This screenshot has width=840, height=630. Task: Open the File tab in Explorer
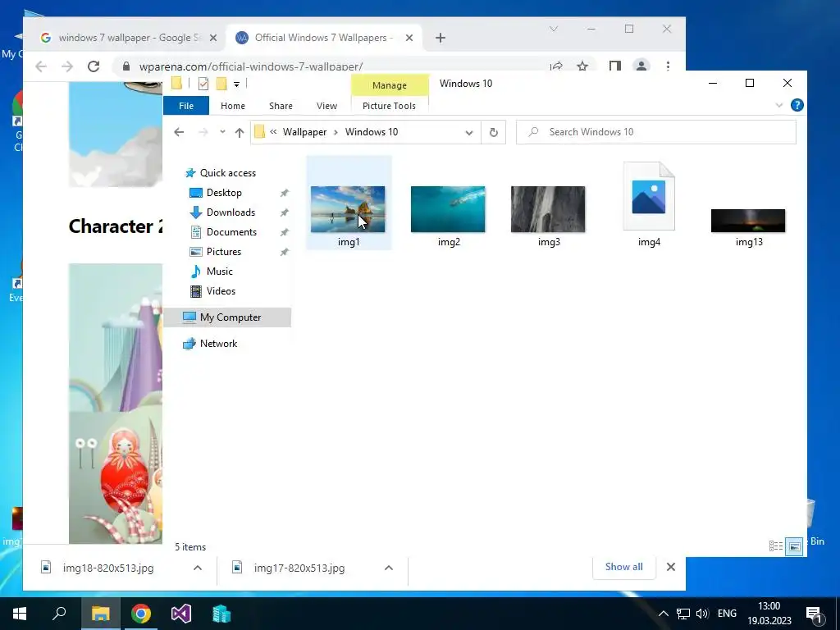tap(186, 106)
